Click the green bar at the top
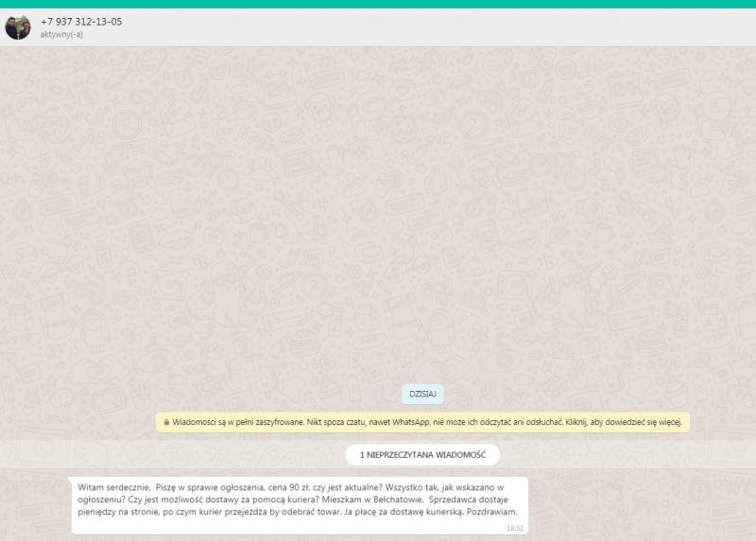The height and width of the screenshot is (541, 756). pyautogui.click(x=378, y=4)
